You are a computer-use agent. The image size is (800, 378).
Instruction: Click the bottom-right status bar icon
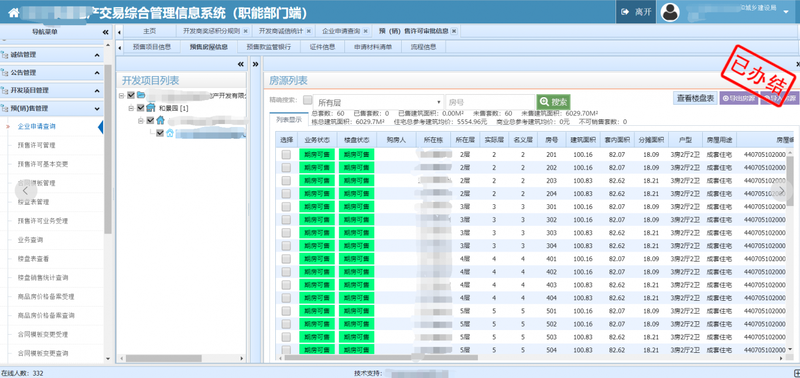pos(796,373)
